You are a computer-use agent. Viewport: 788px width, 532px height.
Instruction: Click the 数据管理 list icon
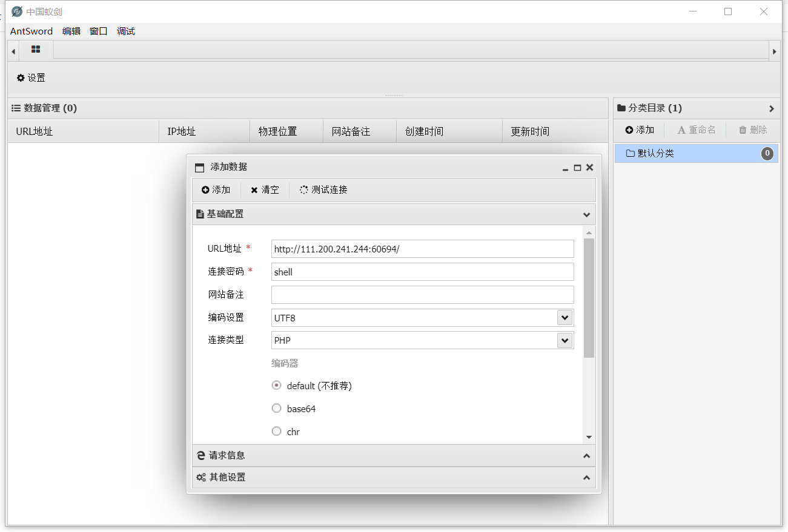click(x=15, y=108)
